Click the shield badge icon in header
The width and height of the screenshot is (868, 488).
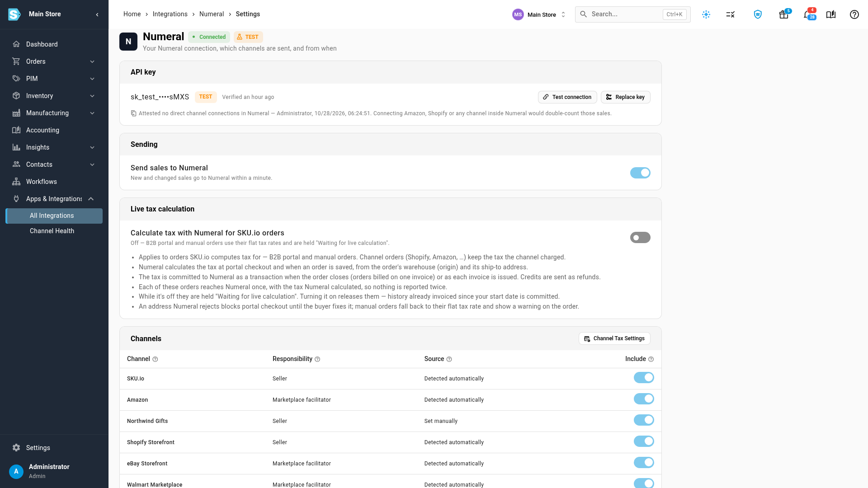758,14
